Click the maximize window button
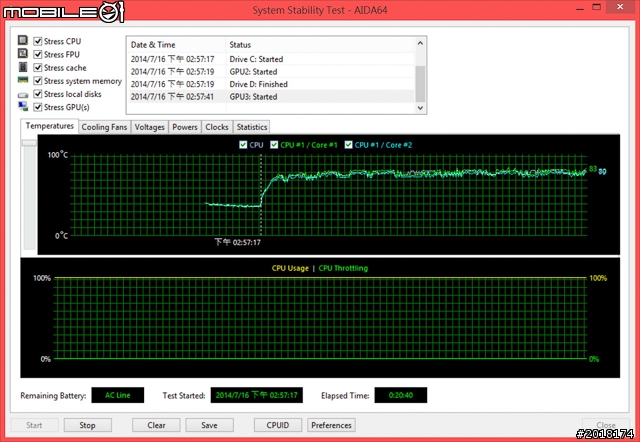 pos(596,7)
